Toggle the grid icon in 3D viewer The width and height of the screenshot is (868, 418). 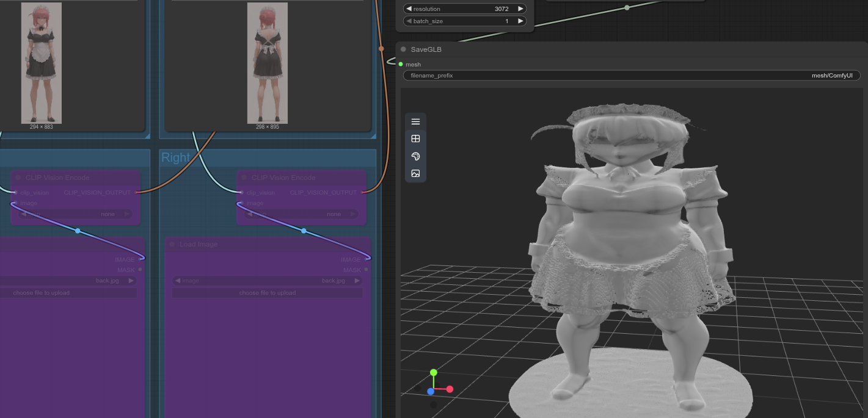pos(415,139)
